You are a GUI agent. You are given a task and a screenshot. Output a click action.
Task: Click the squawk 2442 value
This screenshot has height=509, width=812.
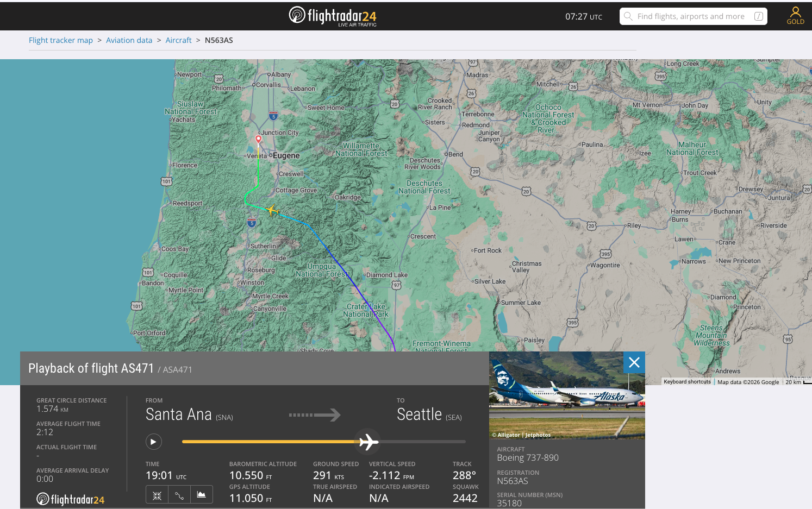465,498
